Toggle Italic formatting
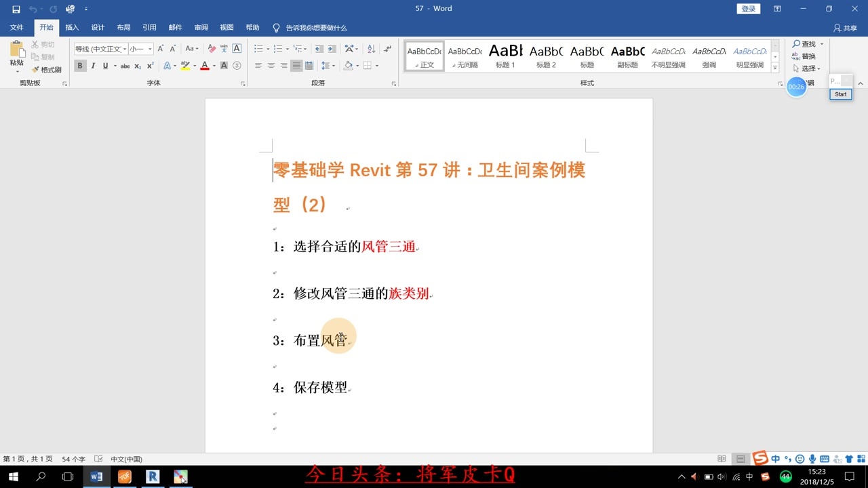The image size is (868, 488). (93, 66)
